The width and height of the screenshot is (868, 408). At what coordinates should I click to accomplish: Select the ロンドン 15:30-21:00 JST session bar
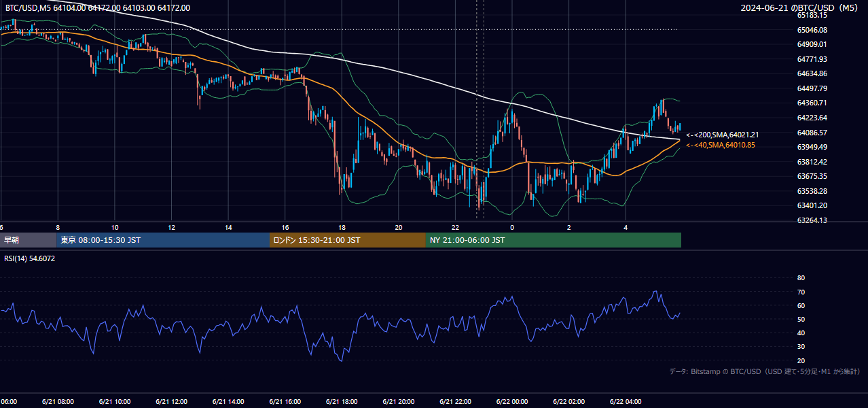[348, 240]
